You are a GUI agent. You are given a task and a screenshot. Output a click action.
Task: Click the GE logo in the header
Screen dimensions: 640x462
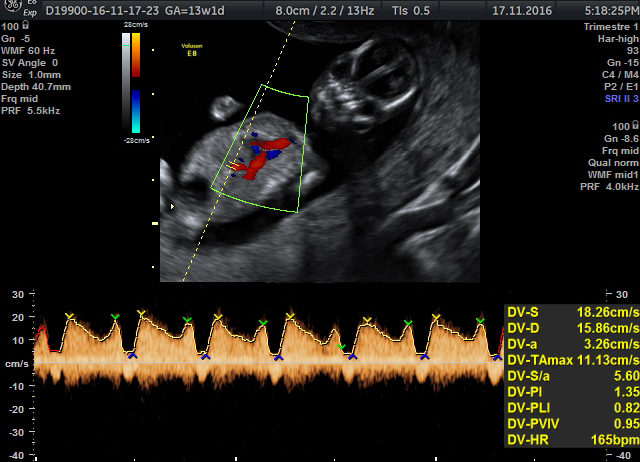[12, 6]
